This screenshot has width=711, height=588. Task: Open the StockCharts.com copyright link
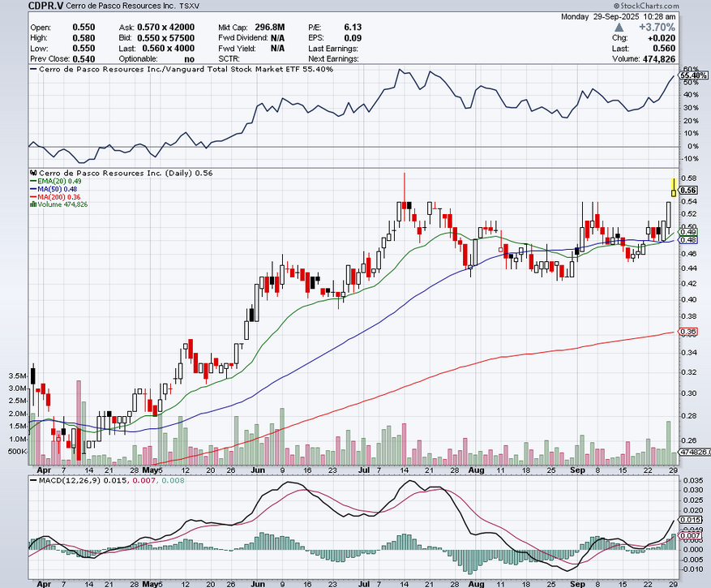(647, 6)
